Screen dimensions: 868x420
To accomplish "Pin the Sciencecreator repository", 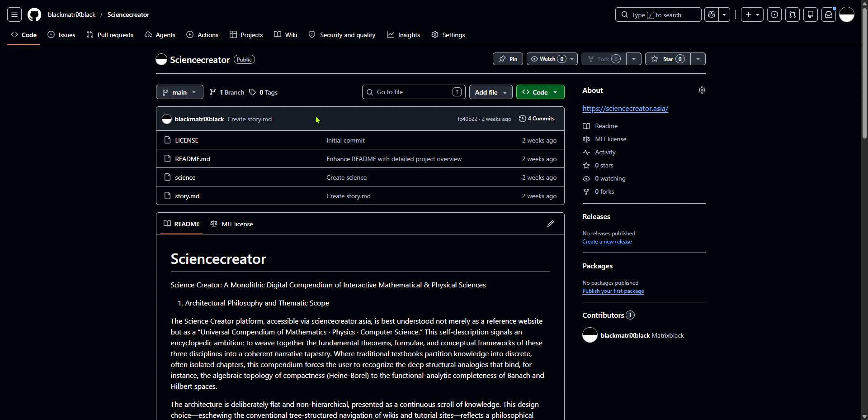I will 508,59.
